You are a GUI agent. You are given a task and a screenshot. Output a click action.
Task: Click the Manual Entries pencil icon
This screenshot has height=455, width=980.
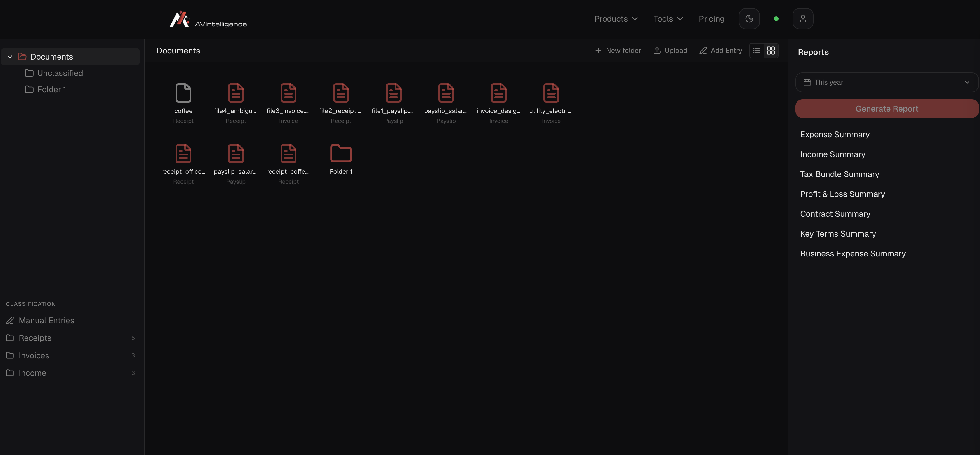pos(10,320)
